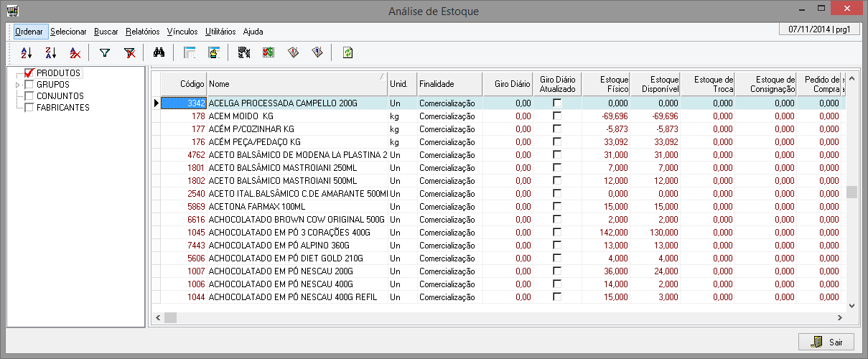
Task: Click the funnel filter icon
Action: click(105, 52)
